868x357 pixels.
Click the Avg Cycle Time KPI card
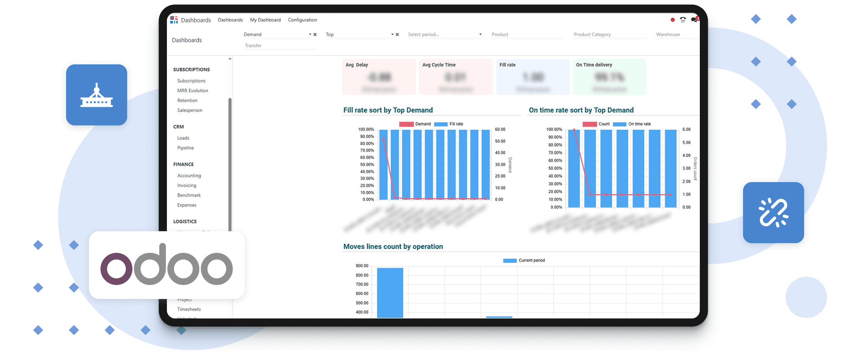(456, 77)
